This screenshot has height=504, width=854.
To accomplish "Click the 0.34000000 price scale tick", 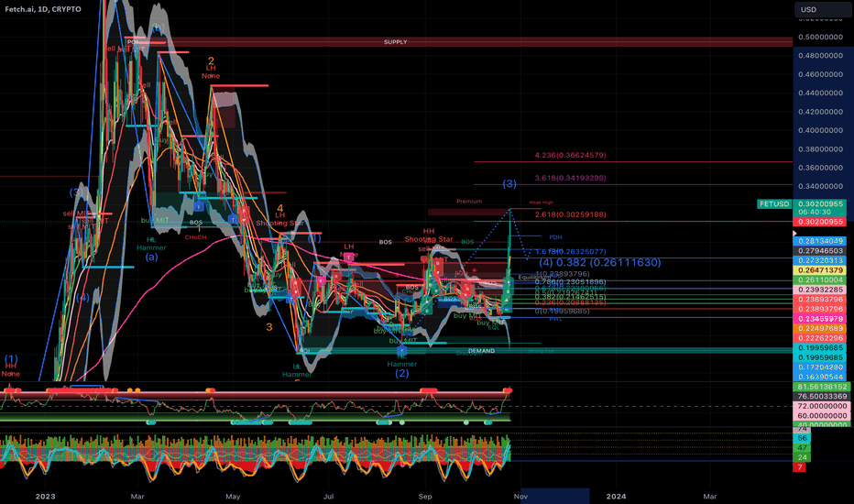I will (820, 186).
